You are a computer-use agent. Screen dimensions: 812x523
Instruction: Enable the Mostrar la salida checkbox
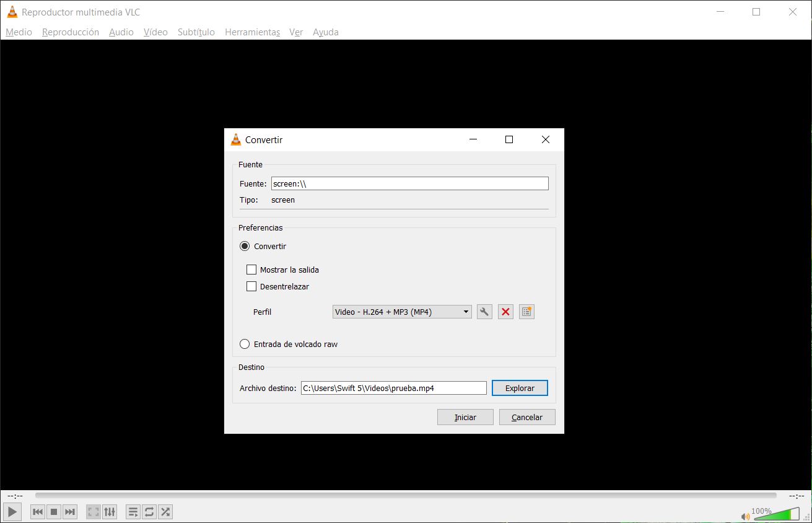click(x=251, y=270)
